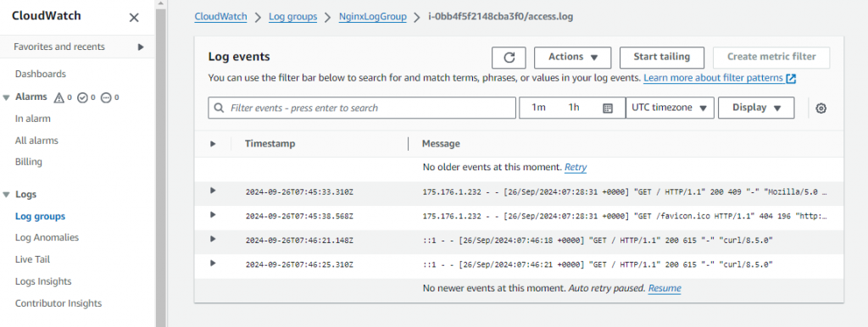The image size is (868, 327).
Task: Click Retry for older events
Action: click(x=576, y=167)
